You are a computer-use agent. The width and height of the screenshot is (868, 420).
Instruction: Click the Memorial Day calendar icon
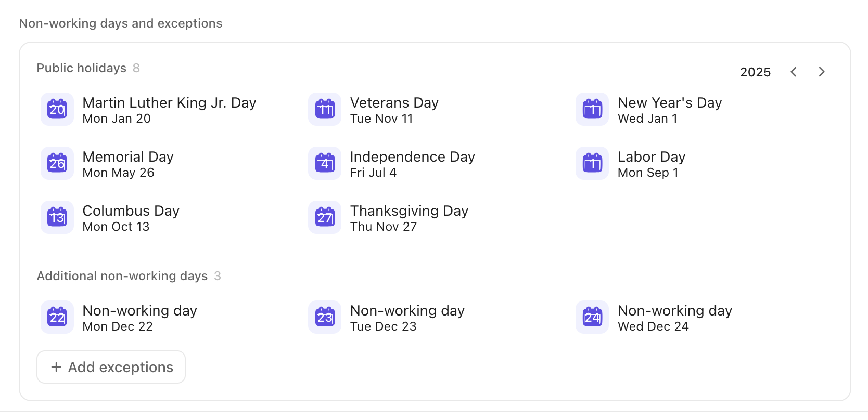[x=57, y=163]
